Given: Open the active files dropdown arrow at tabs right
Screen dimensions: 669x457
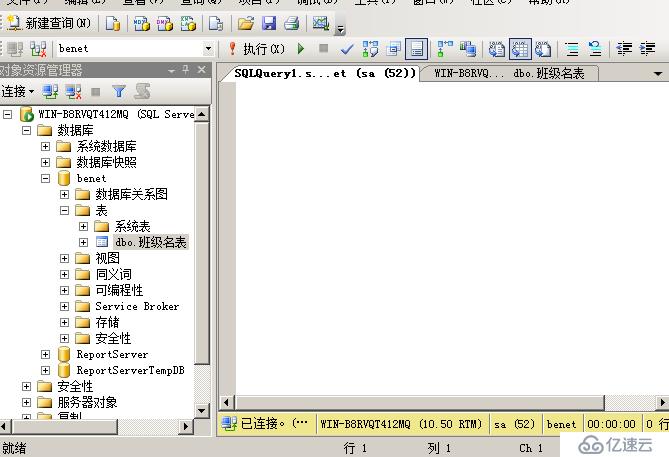Looking at the screenshot, I should point(658,74).
